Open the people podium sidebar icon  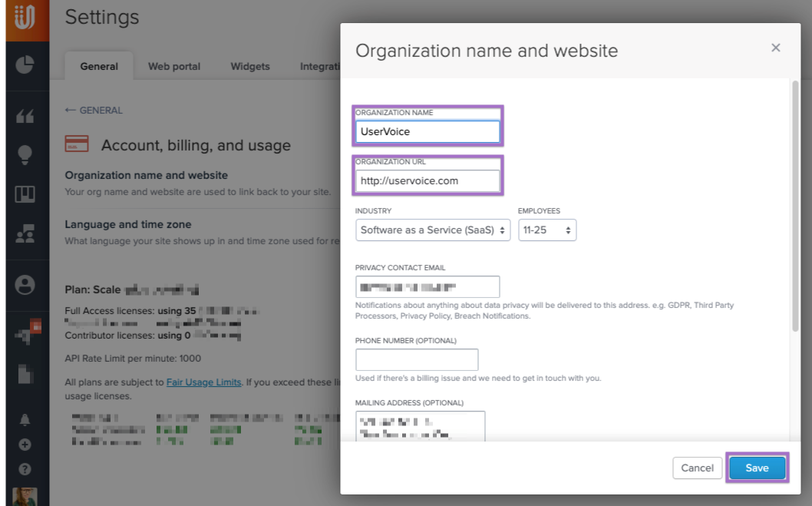click(25, 233)
